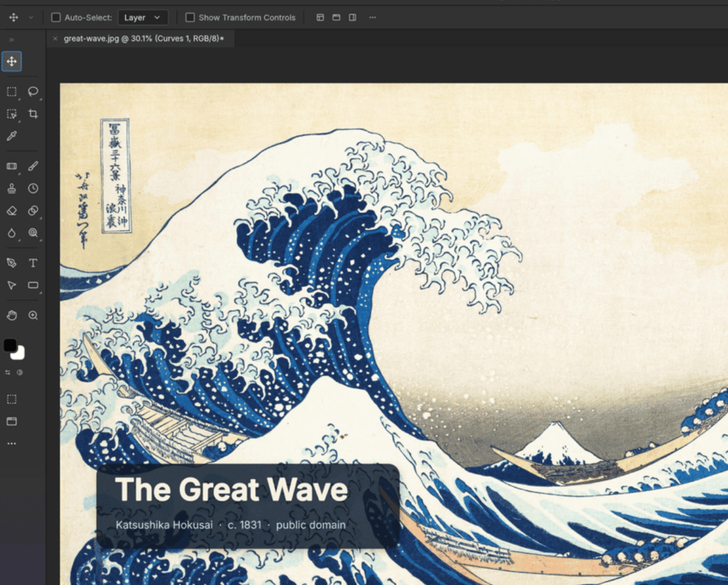Select the Pen tool
The image size is (728, 585).
(12, 263)
